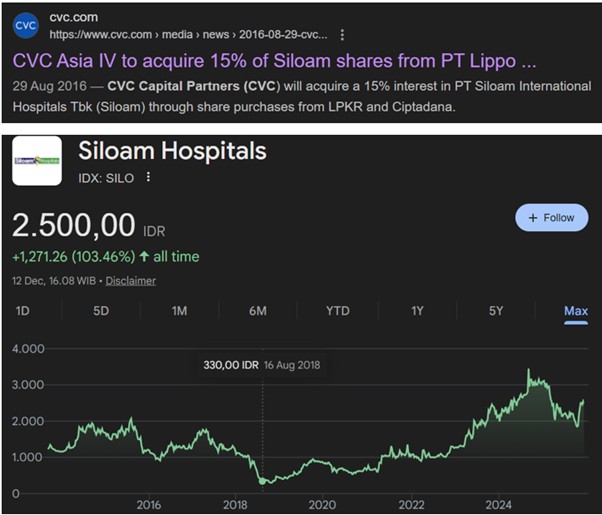Click the stock chart peak near 2025
Viewport: 602px width, 515px height.
pyautogui.click(x=530, y=371)
